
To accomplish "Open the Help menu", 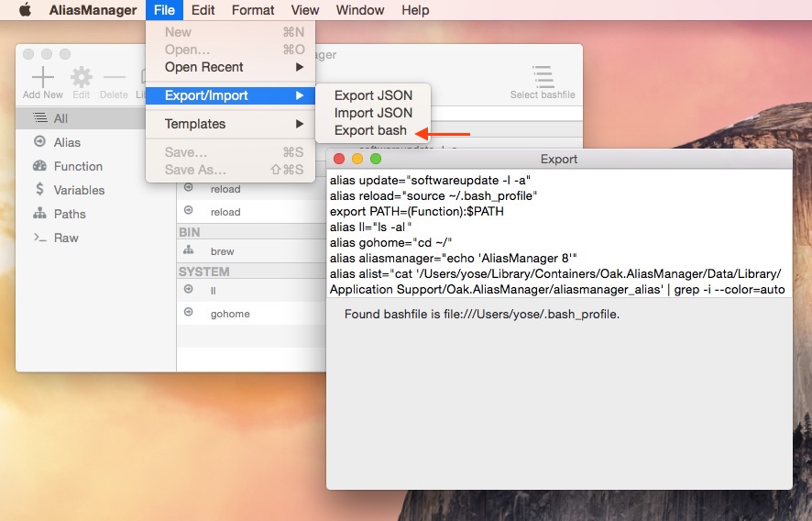I will click(x=415, y=10).
